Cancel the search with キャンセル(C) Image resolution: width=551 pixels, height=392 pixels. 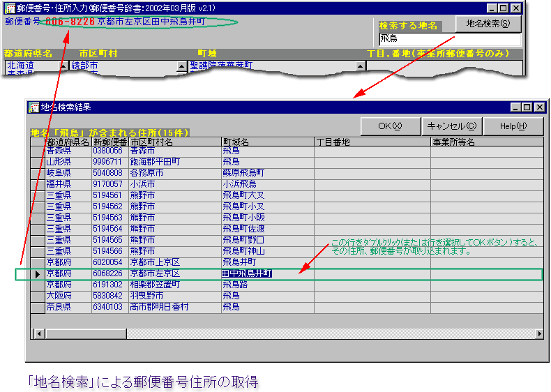coord(451,126)
